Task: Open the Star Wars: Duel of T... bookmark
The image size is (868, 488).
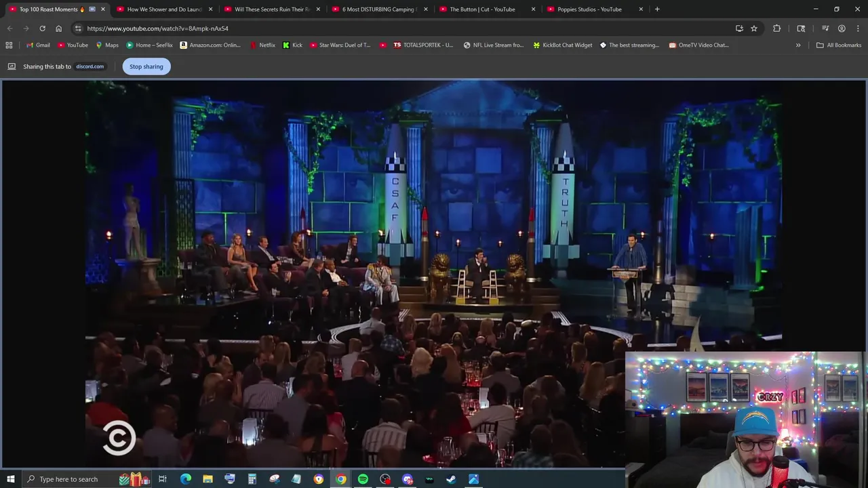Action: tap(340, 45)
